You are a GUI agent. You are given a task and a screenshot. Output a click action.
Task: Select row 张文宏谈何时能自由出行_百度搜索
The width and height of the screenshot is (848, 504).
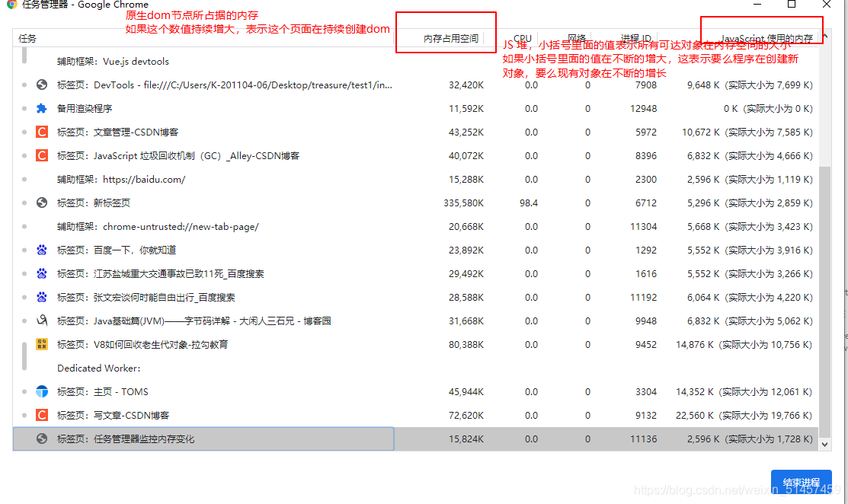coord(415,297)
